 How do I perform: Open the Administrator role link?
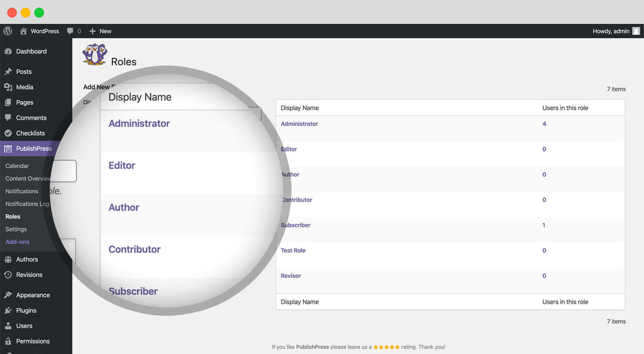[x=299, y=124]
